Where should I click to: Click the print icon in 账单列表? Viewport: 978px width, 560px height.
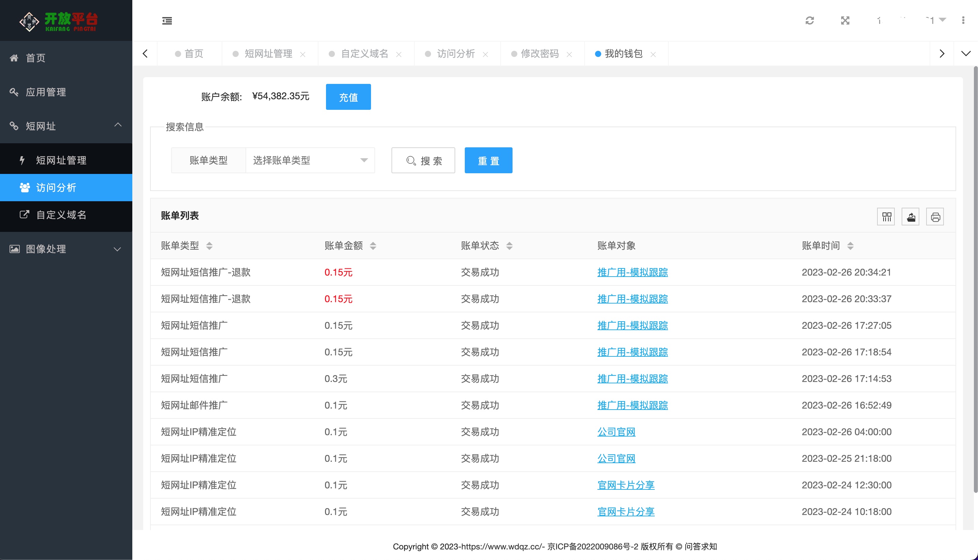pyautogui.click(x=935, y=217)
